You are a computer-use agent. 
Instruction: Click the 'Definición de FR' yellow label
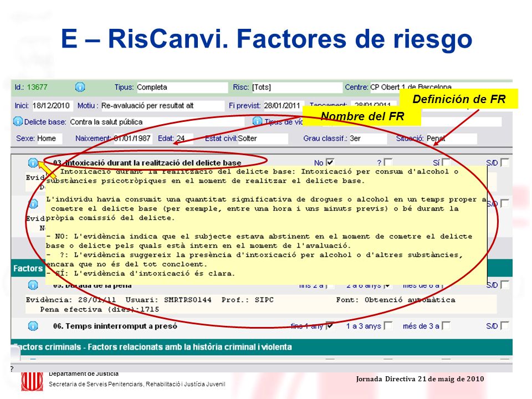[459, 99]
